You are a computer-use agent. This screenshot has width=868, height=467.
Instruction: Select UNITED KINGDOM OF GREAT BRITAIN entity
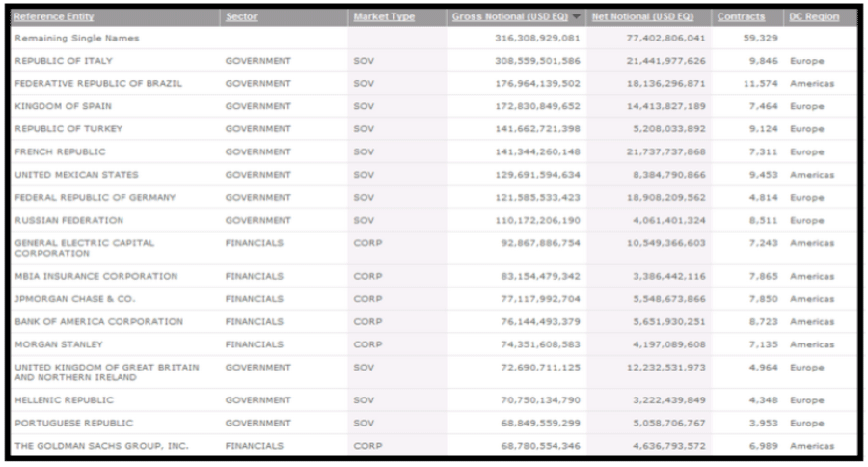tap(107, 372)
